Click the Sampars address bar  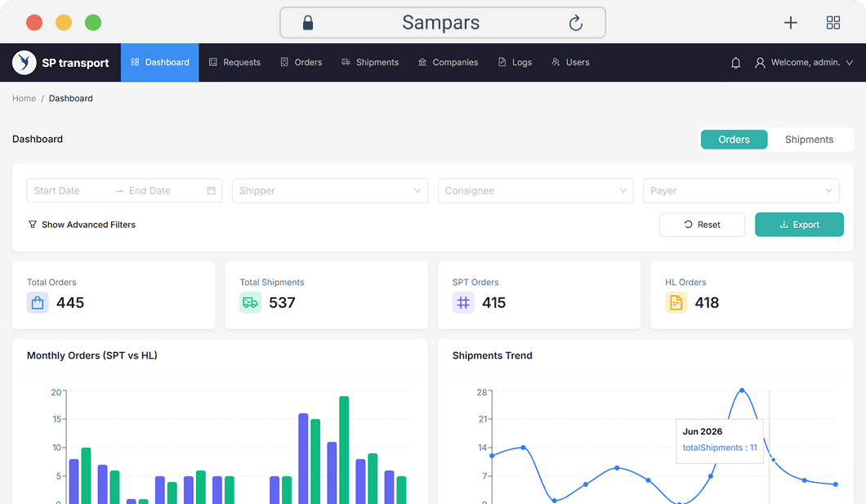[442, 23]
